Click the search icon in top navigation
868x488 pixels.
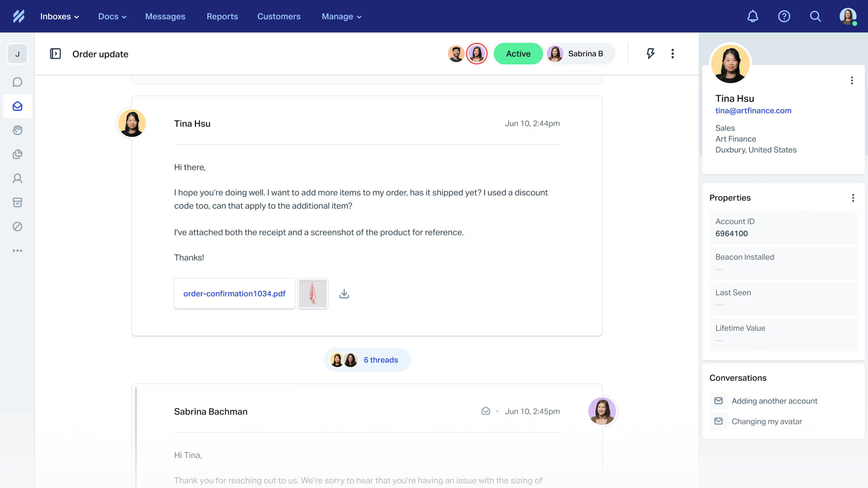click(816, 16)
